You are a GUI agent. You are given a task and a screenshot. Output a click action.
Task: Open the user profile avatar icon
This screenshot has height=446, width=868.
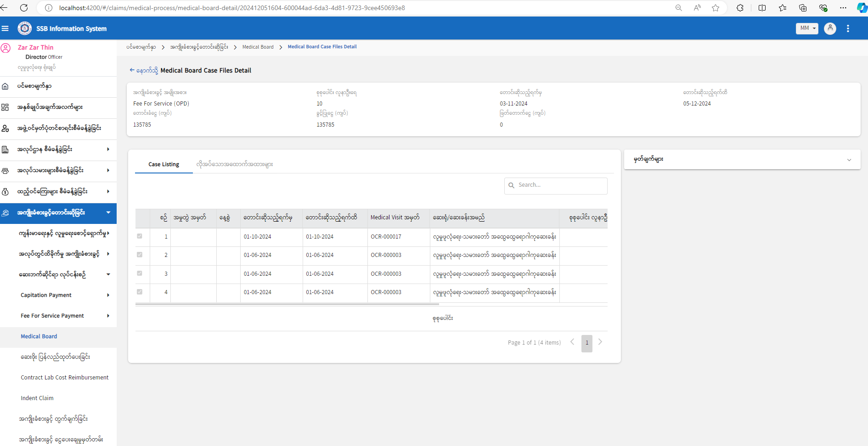tap(830, 28)
